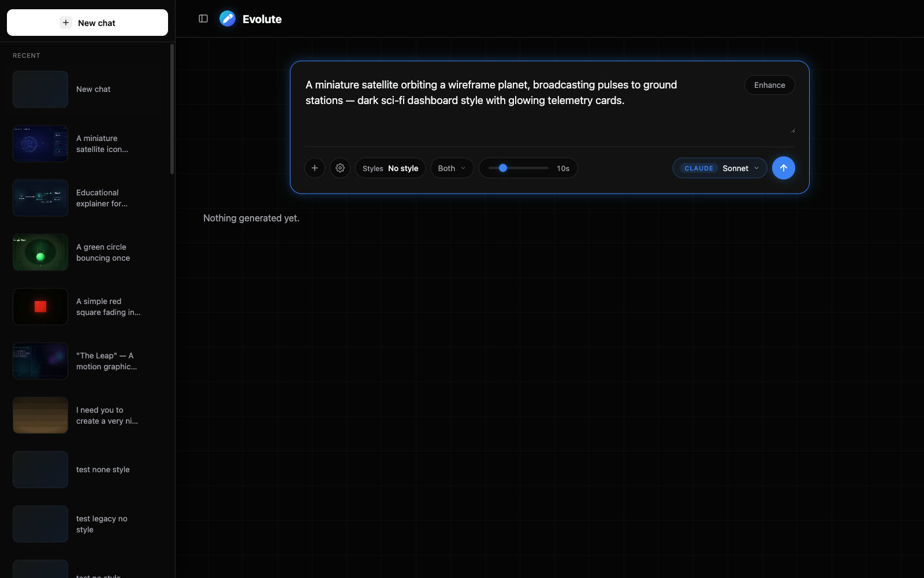Click the sidebar vertical scrollbar
The width and height of the screenshot is (924, 578).
click(172, 109)
